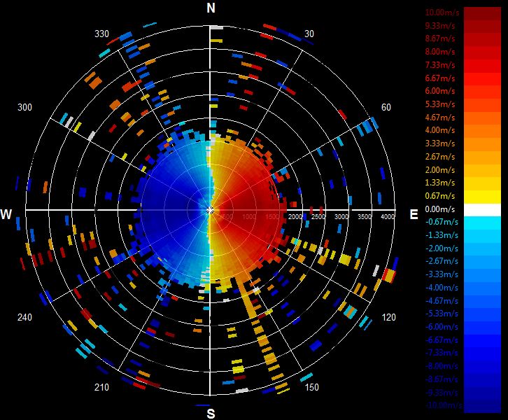Select the -4.00m/s legend label
The height and width of the screenshot is (420, 508).
pos(442,288)
